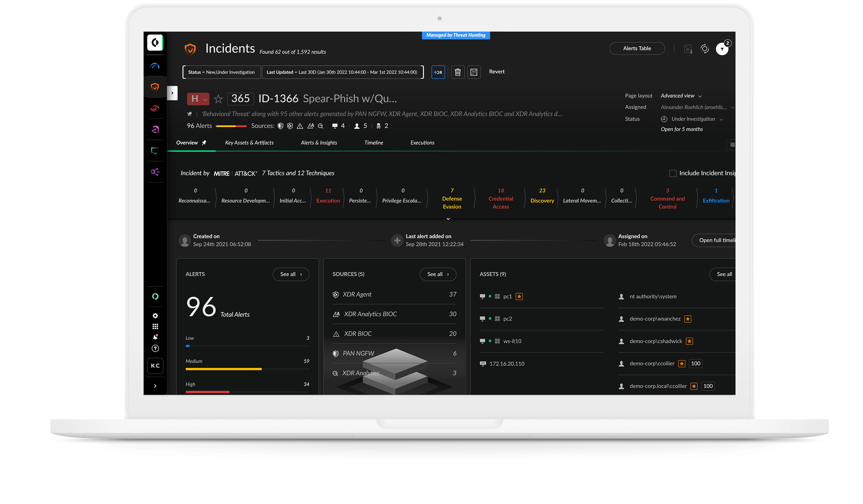Click the save filter floppy icon

pyautogui.click(x=474, y=72)
